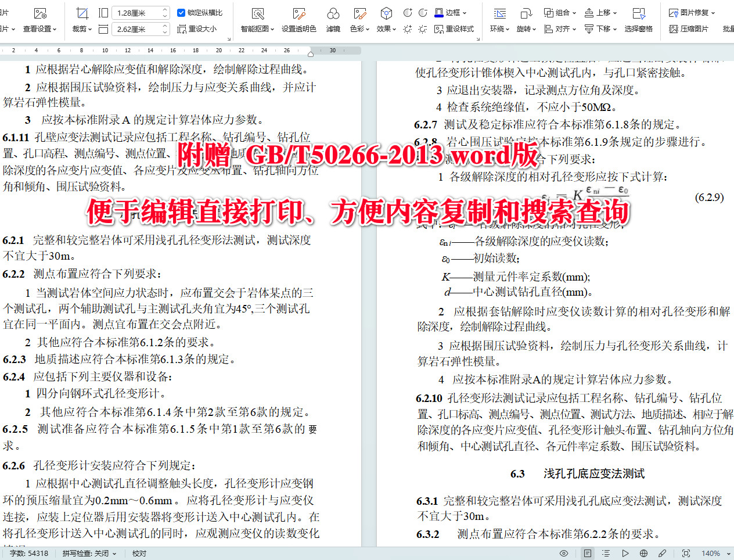Open the 效果 effects cube icon
The image size is (734, 560).
[386, 13]
